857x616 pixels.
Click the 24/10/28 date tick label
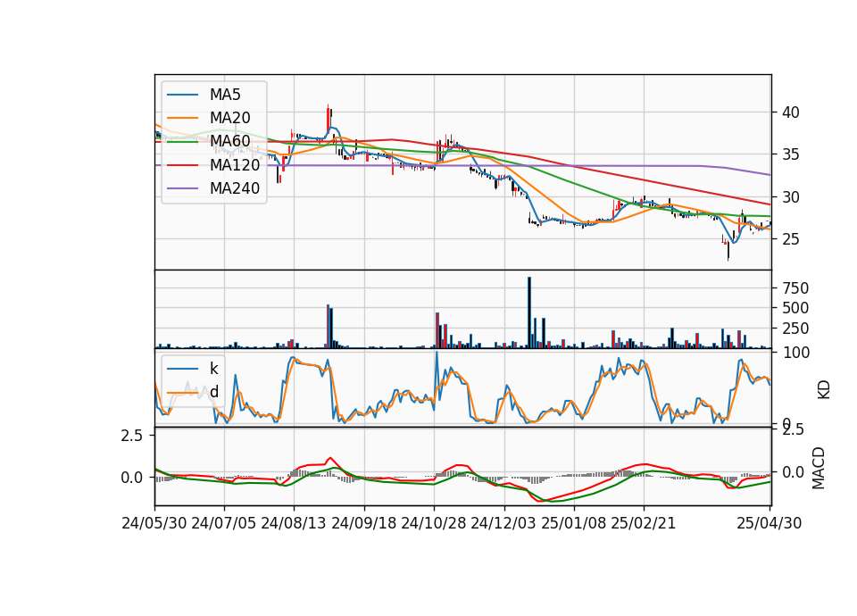tap(434, 523)
